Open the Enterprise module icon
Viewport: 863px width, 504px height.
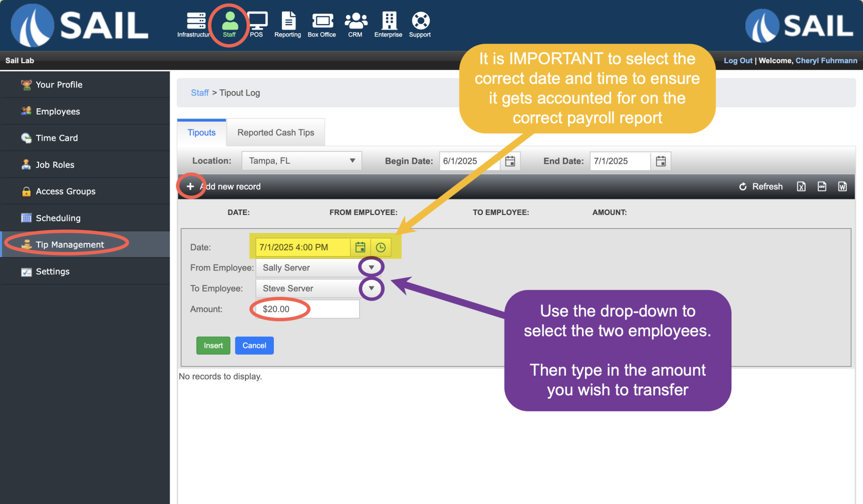click(x=388, y=25)
